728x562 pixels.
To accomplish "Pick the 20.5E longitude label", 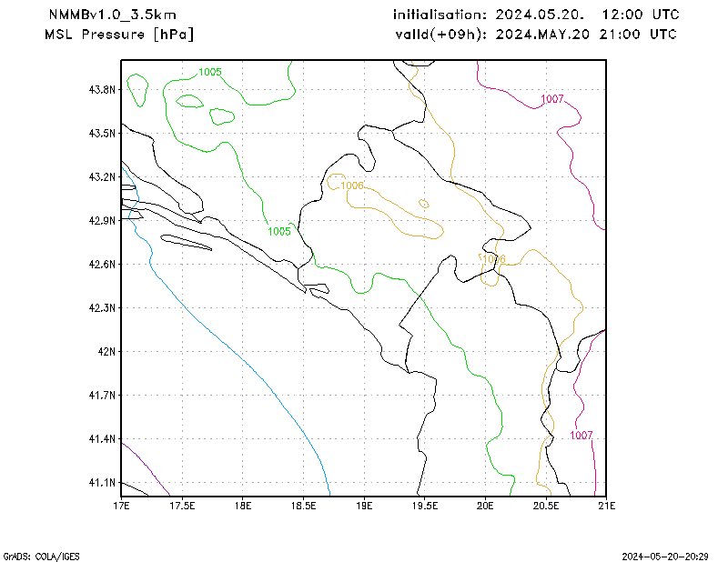I will pyautogui.click(x=546, y=506).
